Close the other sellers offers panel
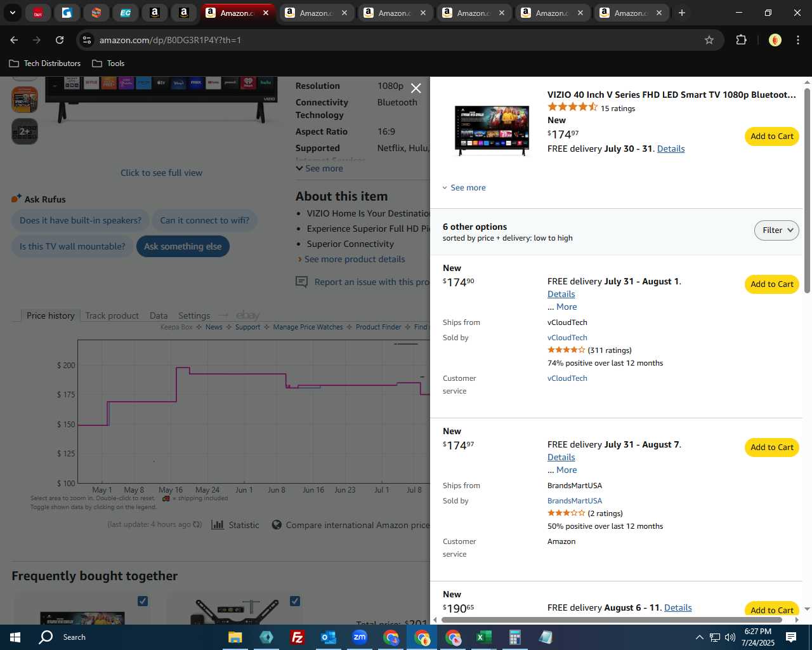812x650 pixels. pos(416,88)
